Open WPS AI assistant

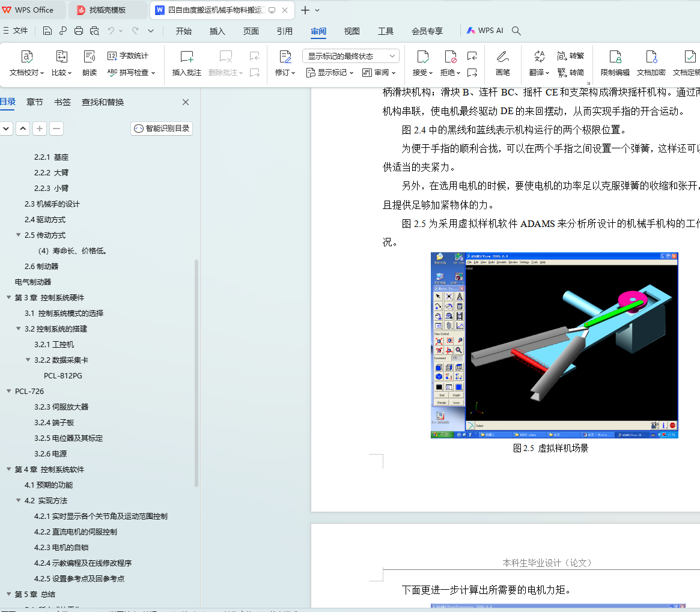coord(485,31)
